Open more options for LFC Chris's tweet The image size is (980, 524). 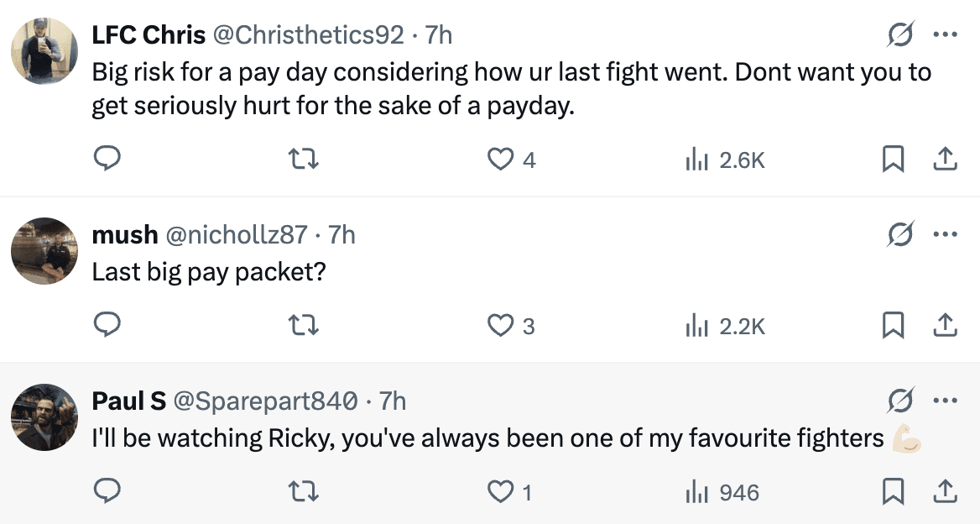[945, 35]
